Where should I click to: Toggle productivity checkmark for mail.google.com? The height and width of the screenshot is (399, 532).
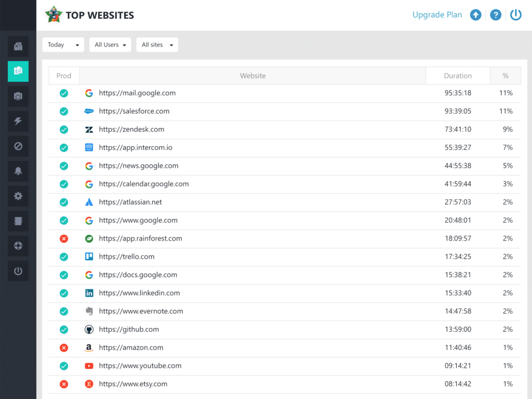[x=64, y=93]
